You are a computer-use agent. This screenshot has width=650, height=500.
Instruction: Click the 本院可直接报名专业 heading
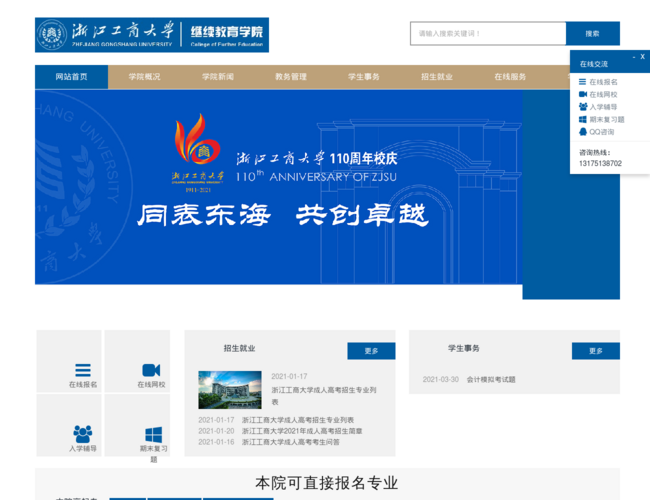[x=327, y=483]
